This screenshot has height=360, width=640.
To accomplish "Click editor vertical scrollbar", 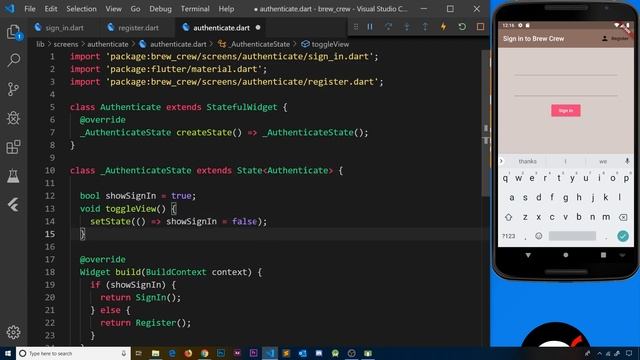I will pyautogui.click(x=485, y=122).
